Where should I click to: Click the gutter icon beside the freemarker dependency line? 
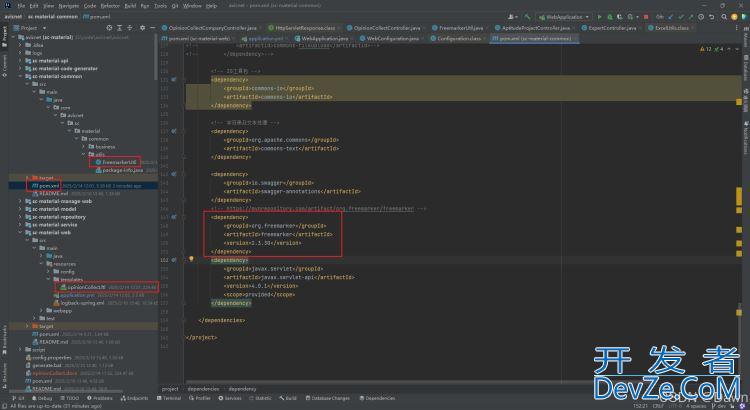click(174, 217)
